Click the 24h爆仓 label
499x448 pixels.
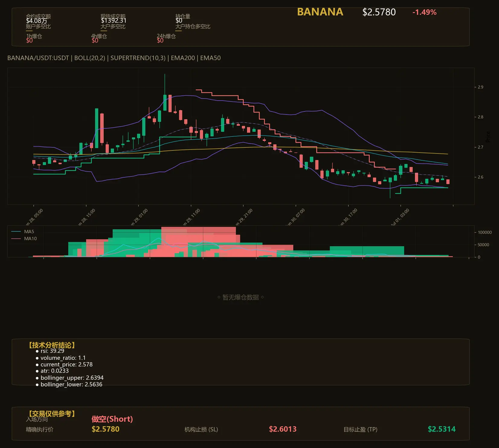coord(166,36)
